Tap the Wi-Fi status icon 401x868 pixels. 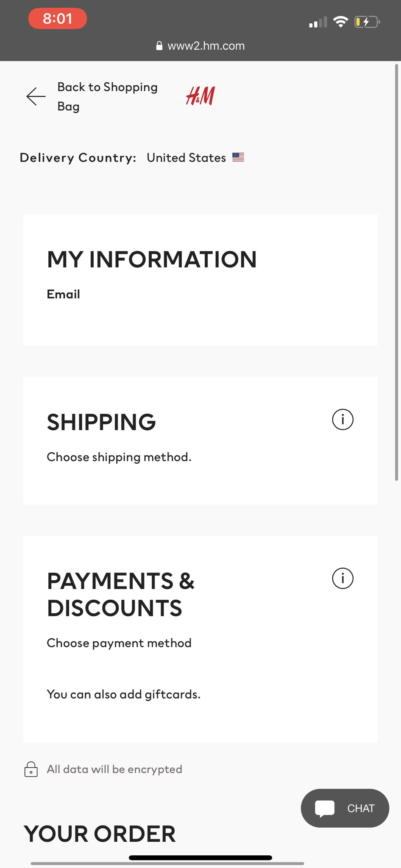(340, 22)
